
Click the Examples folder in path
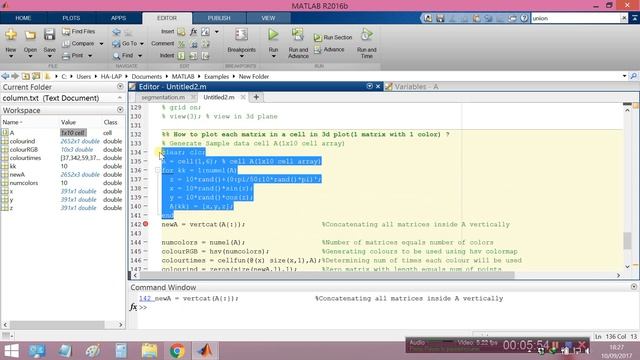(216, 76)
